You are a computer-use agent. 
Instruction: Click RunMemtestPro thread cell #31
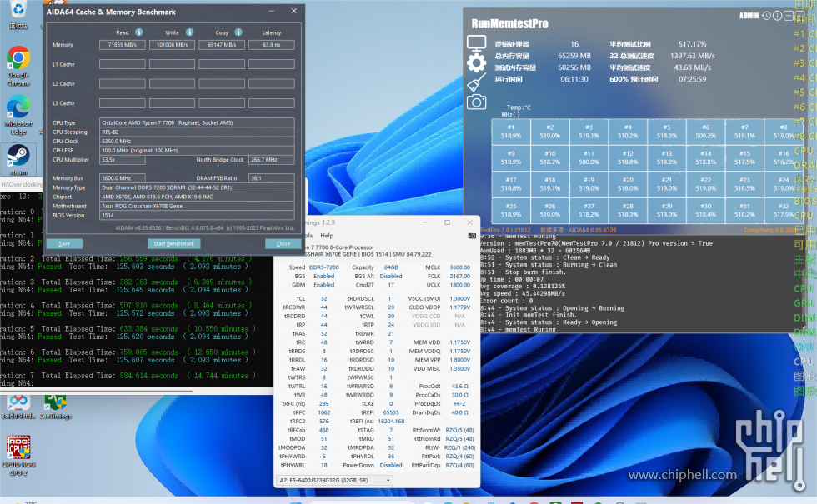(x=744, y=210)
